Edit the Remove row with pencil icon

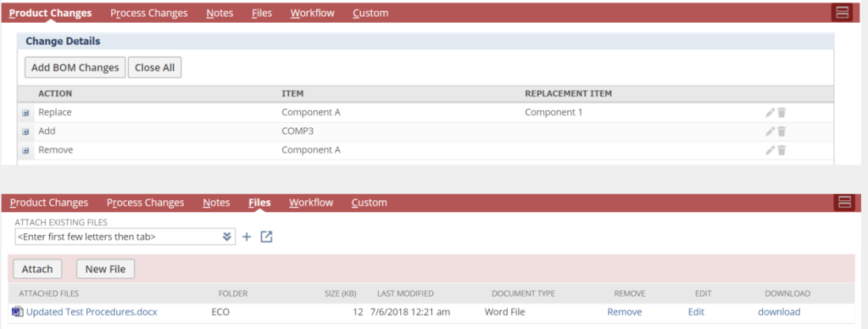point(770,150)
